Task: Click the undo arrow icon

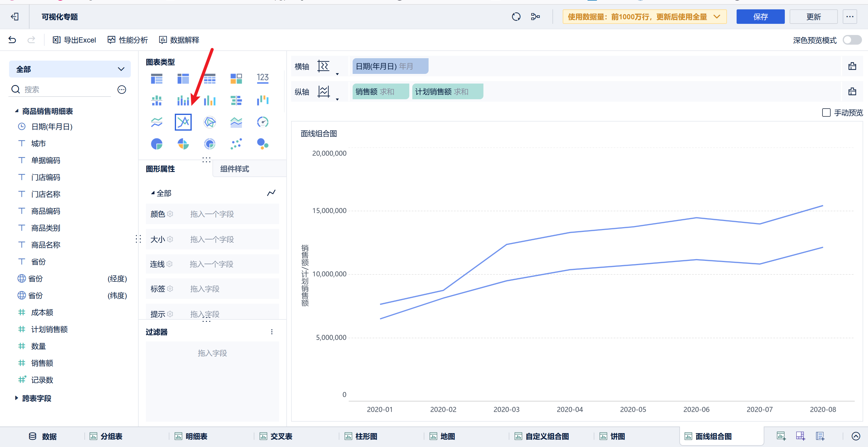Action: 12,40
